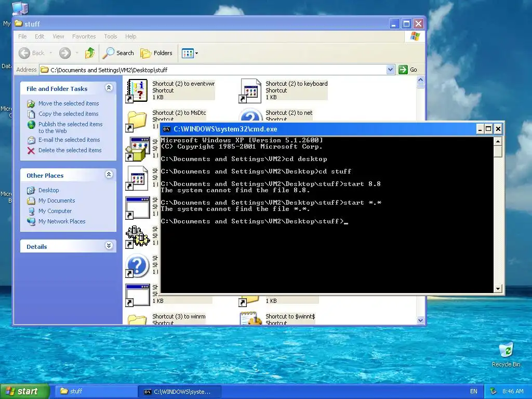The width and height of the screenshot is (532, 399).
Task: Show the Folders tree pane
Action: pos(156,53)
